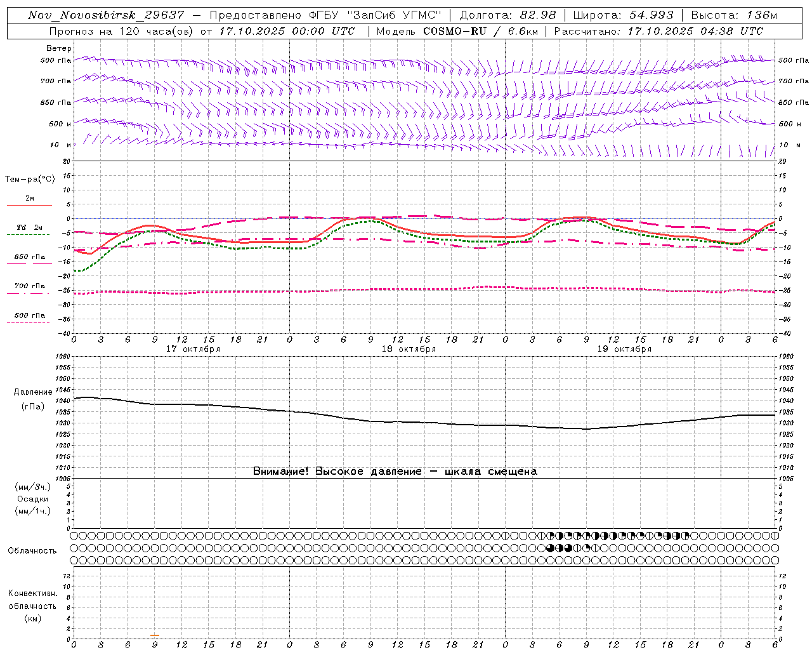Click the Тем-ра(°C) temperature panel label
The height and width of the screenshot is (650, 812).
pos(30,180)
